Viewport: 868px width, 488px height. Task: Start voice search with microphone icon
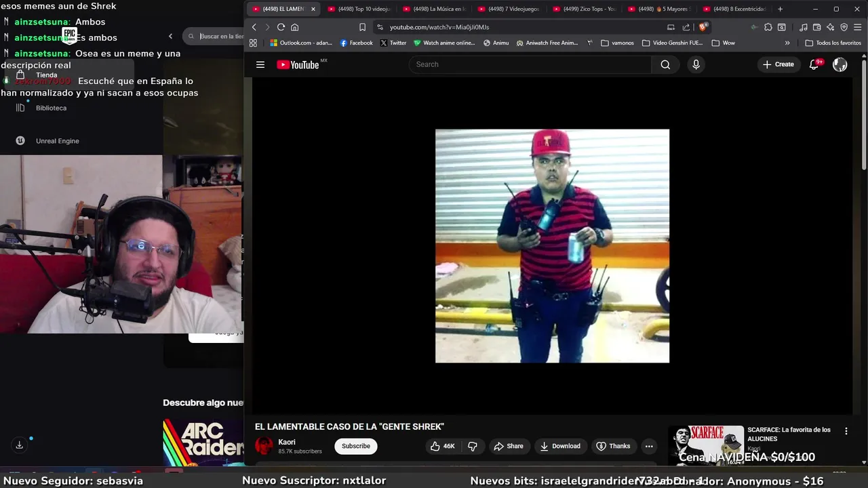pos(696,64)
